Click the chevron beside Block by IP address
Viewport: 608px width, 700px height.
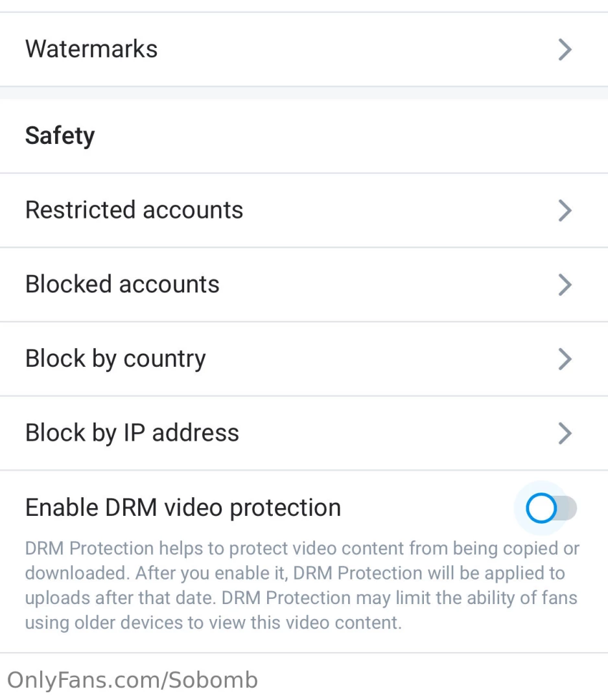(x=565, y=433)
